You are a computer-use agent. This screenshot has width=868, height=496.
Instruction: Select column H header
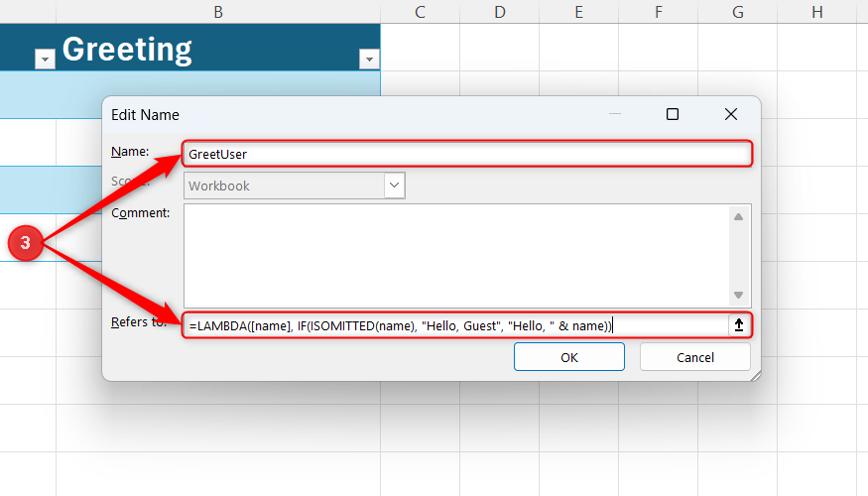[817, 12]
